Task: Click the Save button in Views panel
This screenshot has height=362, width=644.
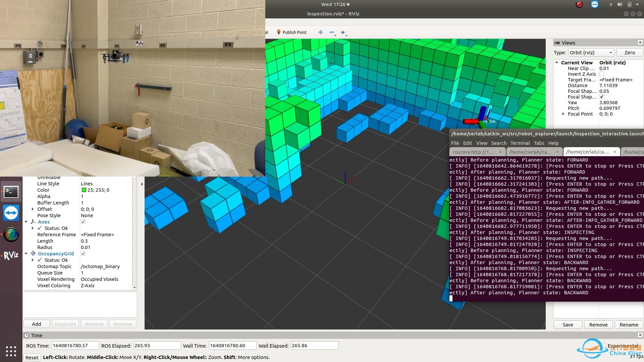Action: tap(568, 324)
